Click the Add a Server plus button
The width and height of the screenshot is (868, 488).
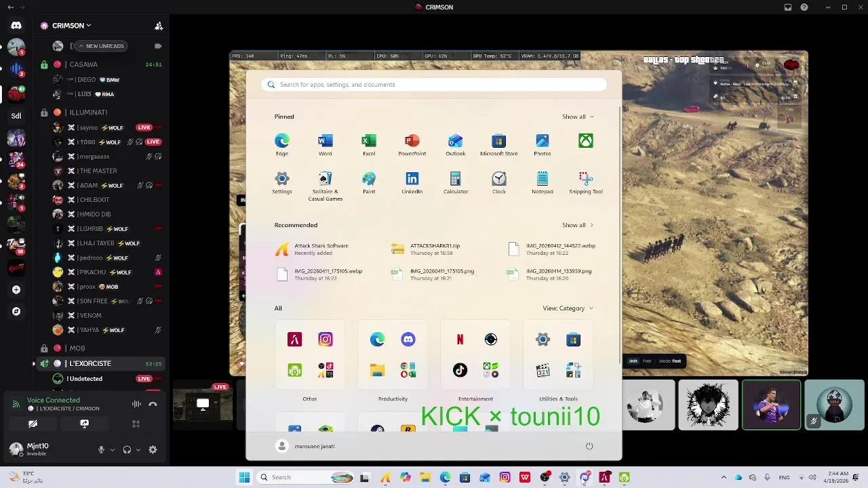16,289
